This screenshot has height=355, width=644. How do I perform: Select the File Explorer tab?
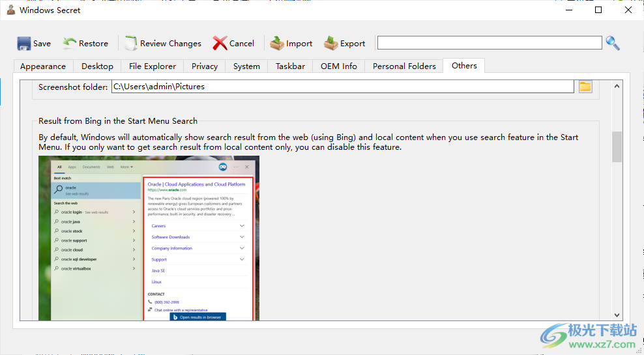pyautogui.click(x=153, y=66)
